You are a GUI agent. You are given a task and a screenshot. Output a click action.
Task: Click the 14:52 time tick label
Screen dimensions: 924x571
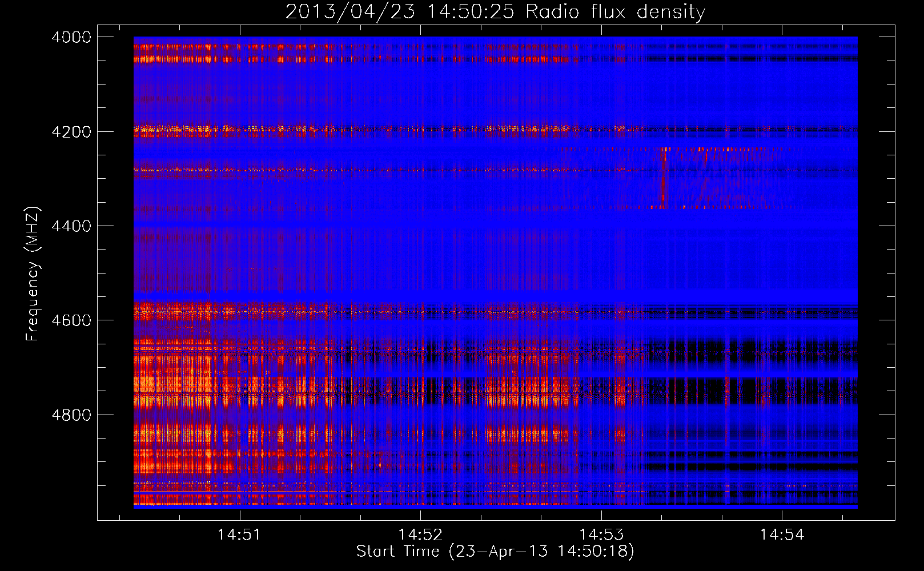420,534
